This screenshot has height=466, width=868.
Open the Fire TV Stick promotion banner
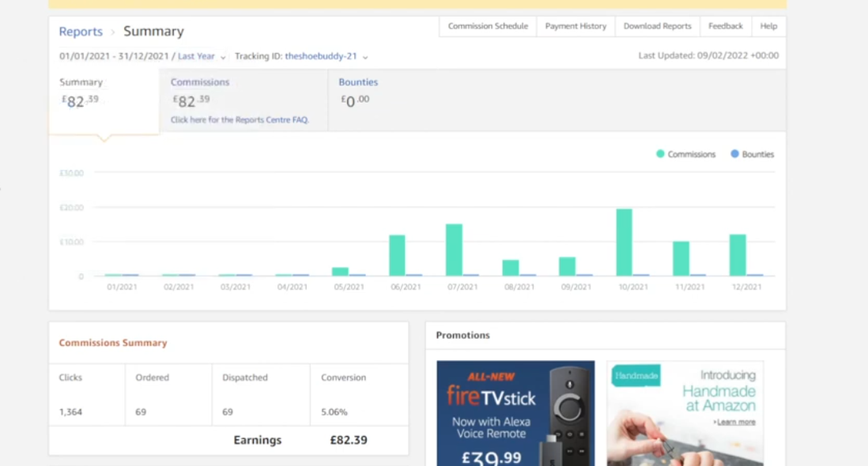pyautogui.click(x=515, y=414)
